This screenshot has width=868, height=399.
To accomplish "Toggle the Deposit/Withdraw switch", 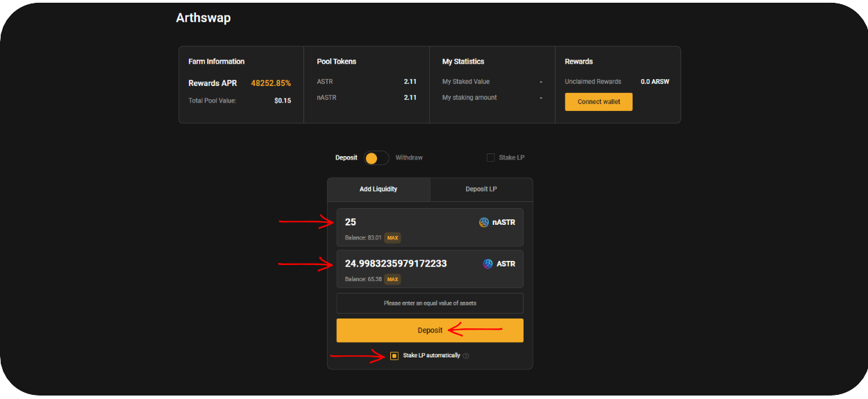I will [x=376, y=158].
